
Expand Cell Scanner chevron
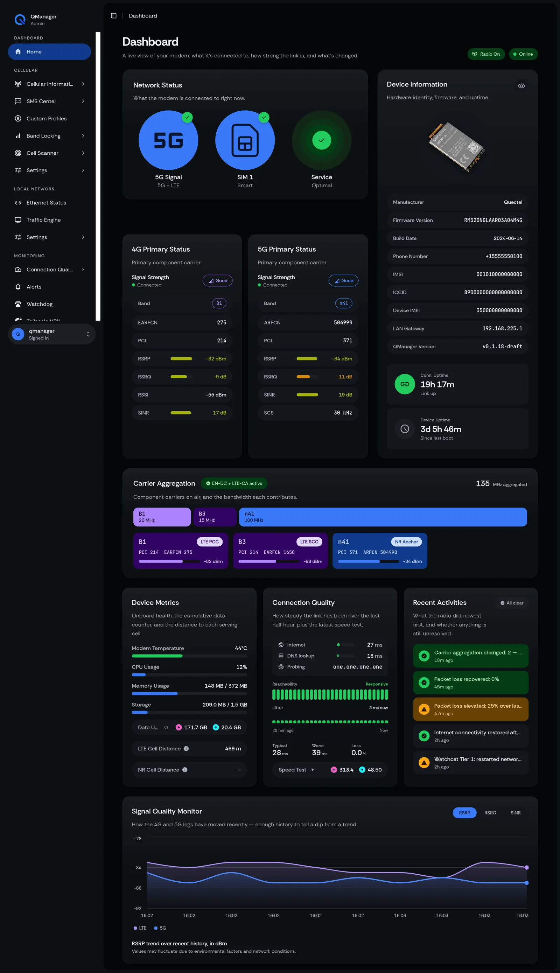point(83,153)
